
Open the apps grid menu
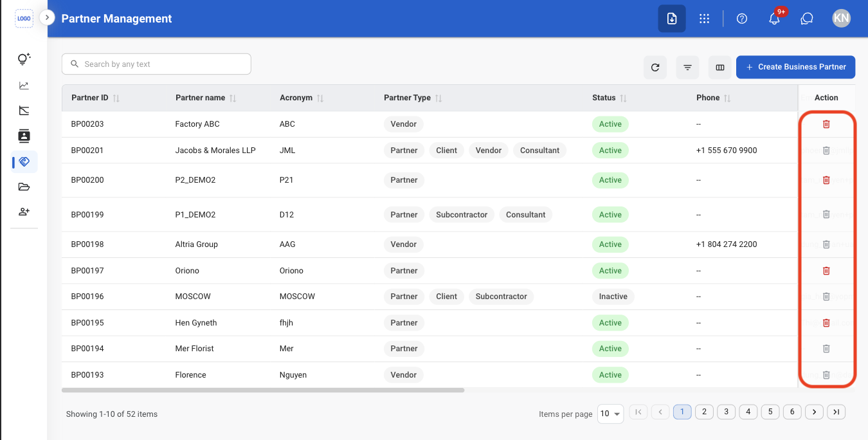click(704, 19)
